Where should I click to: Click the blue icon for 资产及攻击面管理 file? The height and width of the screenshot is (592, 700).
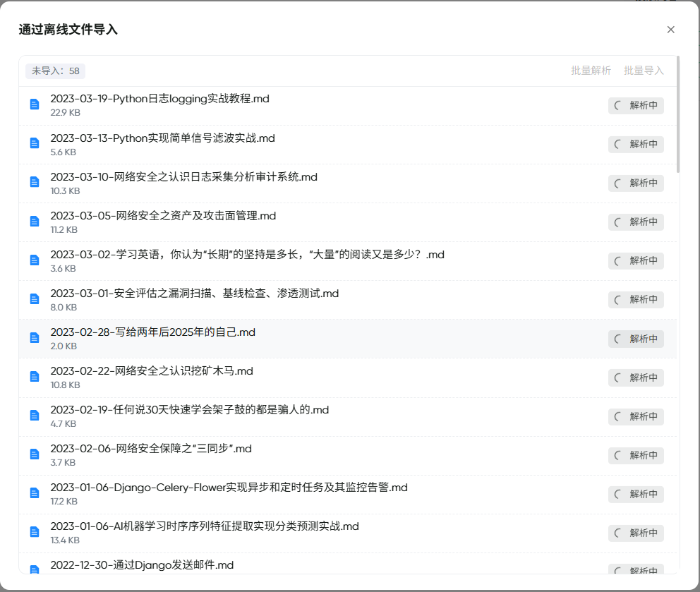34,220
